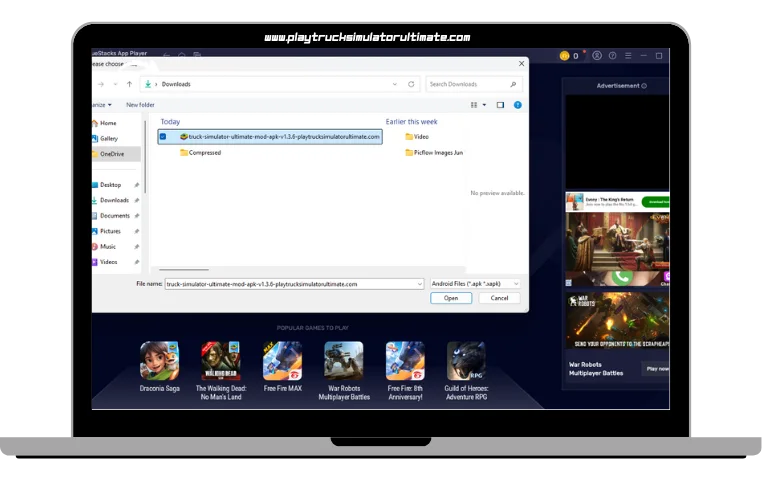Refresh the Downloads folder listing
Screen dimensions: 768x480
pyautogui.click(x=411, y=84)
